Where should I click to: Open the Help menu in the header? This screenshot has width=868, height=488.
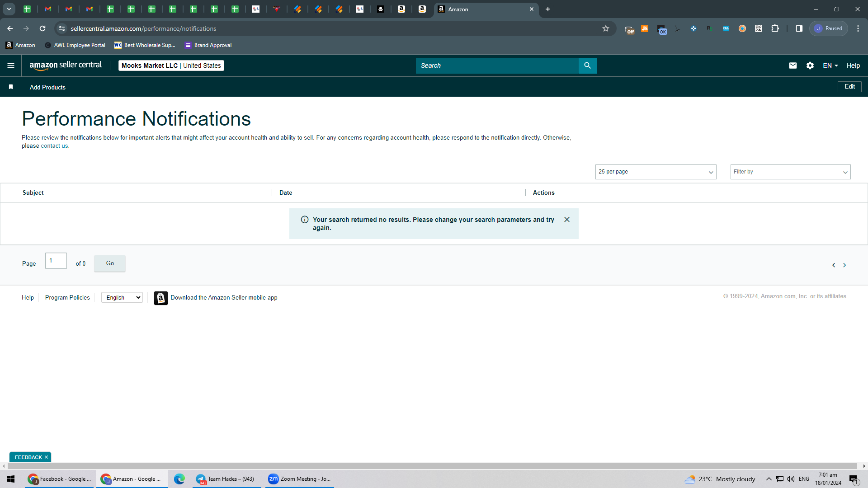pyautogui.click(x=853, y=66)
